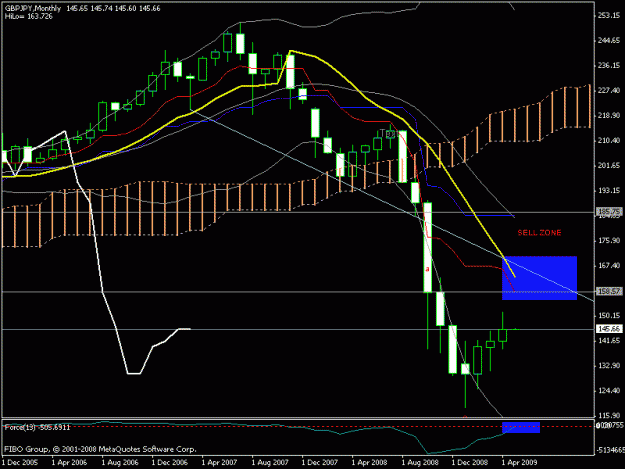Select the small blue rectangle in Force indicator
This screenshot has width=625, height=469.
pyautogui.click(x=521, y=427)
